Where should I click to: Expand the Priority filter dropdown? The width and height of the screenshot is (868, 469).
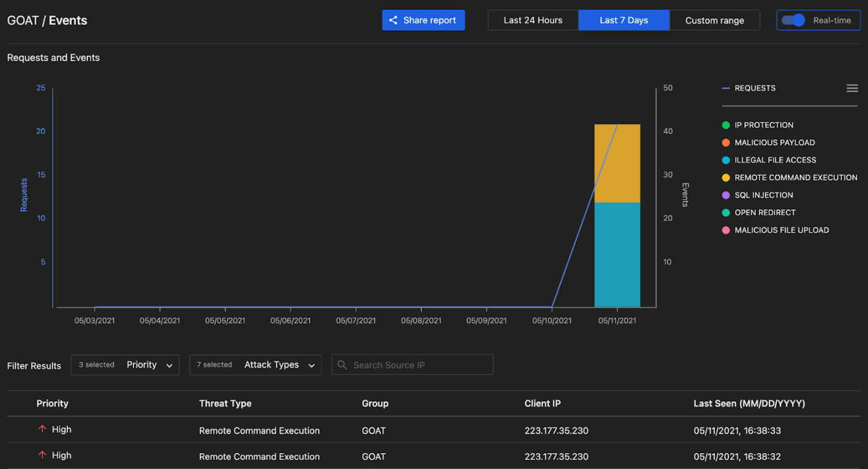pos(125,365)
